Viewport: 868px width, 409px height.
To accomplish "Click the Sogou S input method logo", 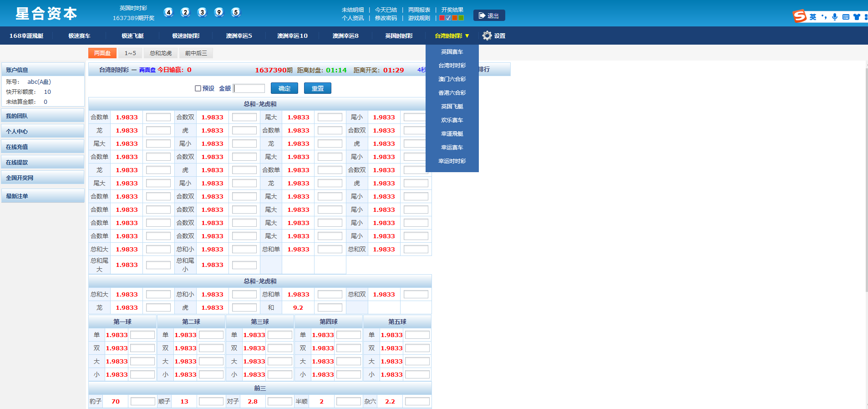I will (799, 16).
